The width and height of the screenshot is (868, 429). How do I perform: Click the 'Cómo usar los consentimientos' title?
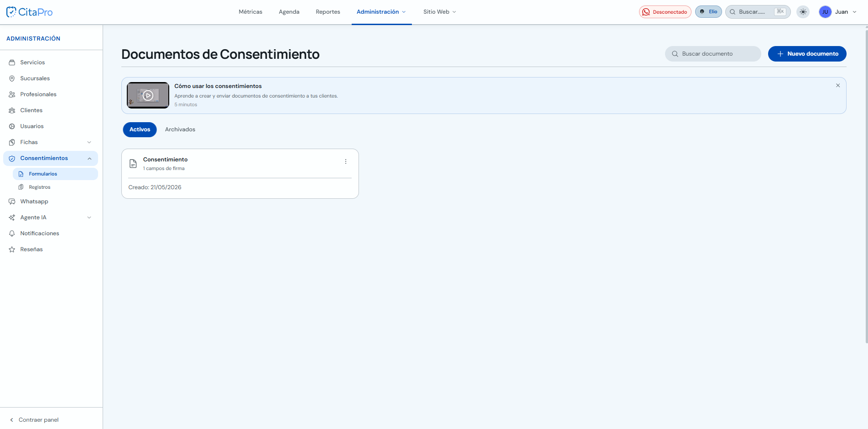[218, 86]
